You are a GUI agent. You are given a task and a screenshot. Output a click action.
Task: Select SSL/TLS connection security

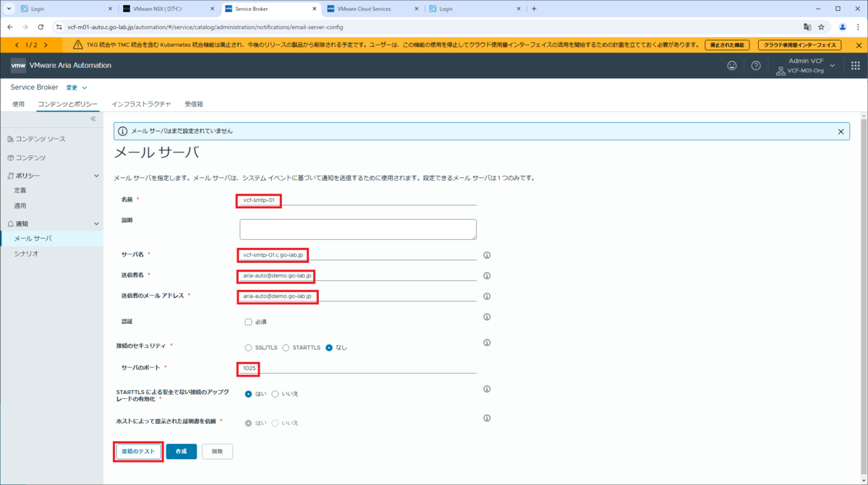tap(248, 348)
